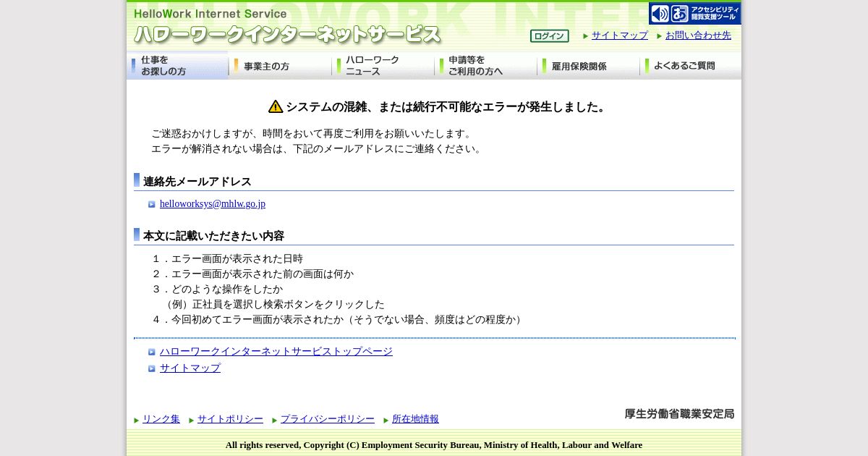Click the bullet icon beside the email address
This screenshot has width=868, height=456.
tap(152, 205)
